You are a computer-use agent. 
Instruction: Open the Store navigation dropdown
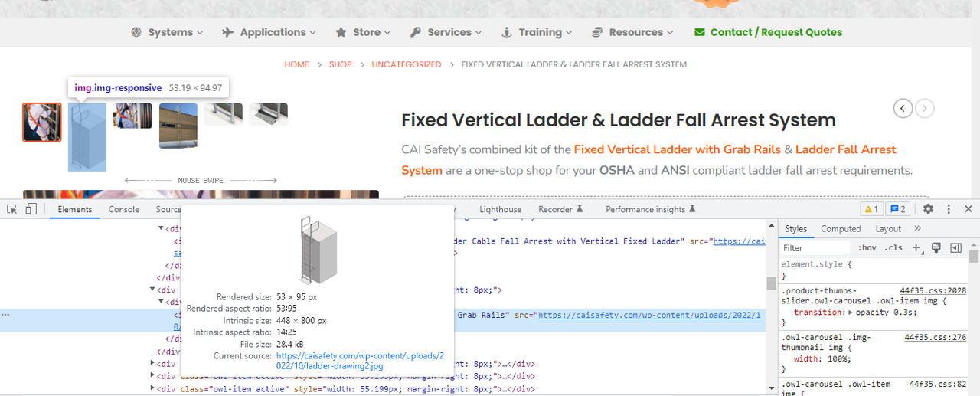coord(363,32)
